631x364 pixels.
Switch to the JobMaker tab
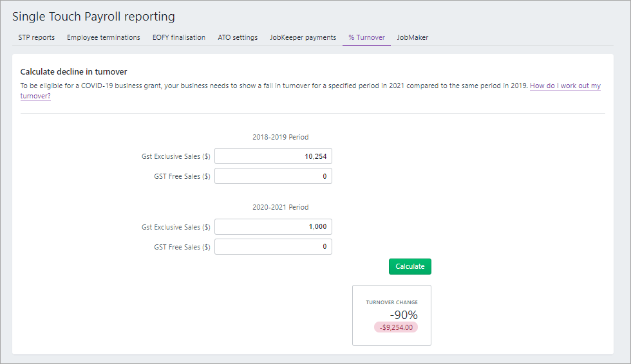[x=412, y=37]
